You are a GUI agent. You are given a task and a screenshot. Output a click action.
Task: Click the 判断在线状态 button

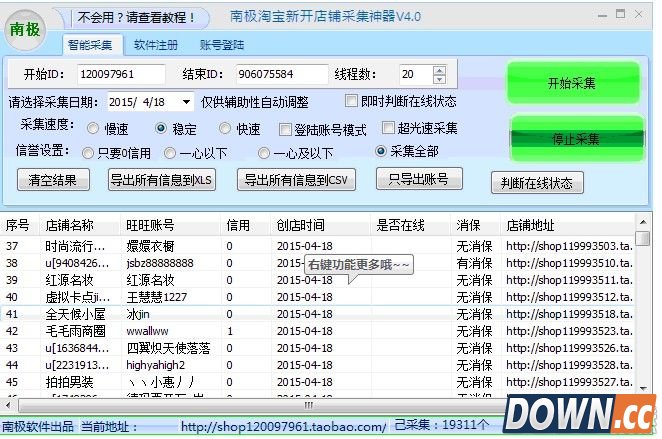coord(537,183)
